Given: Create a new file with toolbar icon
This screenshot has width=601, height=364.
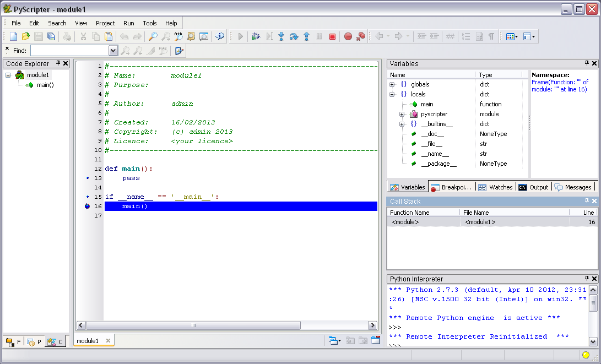Looking at the screenshot, I should (13, 36).
